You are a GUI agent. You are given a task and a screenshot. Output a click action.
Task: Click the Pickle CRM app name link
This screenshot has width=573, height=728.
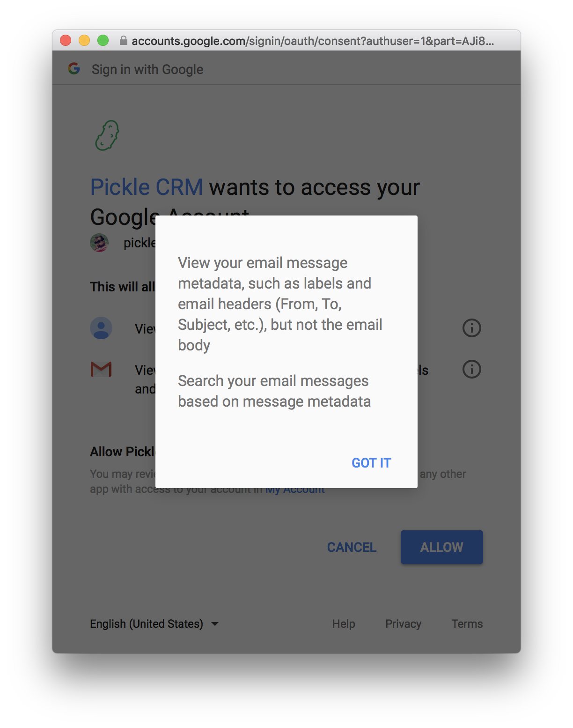click(147, 187)
